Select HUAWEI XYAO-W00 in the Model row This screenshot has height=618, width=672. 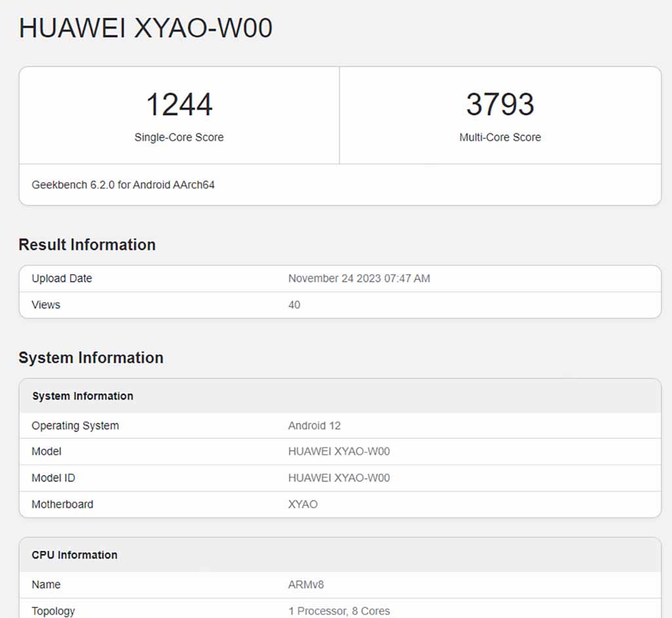(339, 451)
